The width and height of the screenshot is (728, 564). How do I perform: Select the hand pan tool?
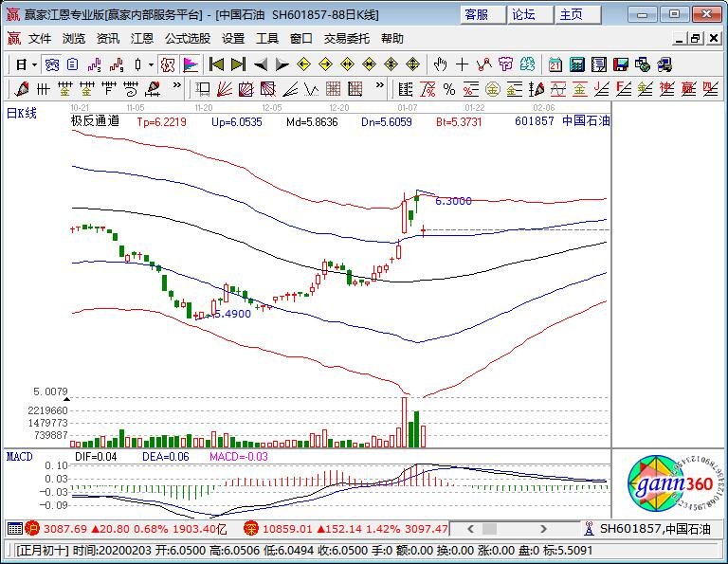[440, 64]
